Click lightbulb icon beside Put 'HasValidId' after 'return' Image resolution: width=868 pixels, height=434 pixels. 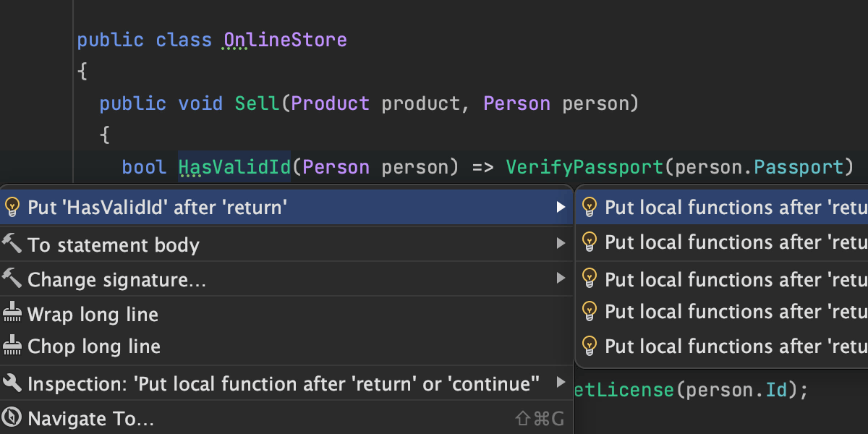[x=12, y=208]
